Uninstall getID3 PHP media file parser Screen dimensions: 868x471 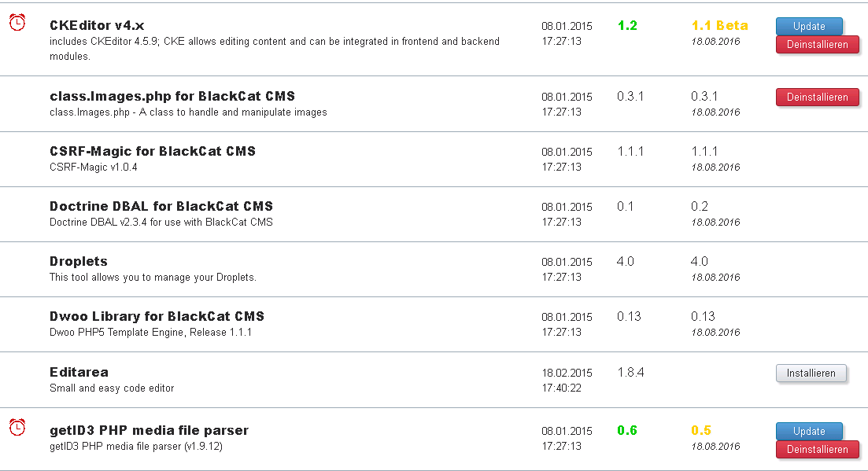817,449
